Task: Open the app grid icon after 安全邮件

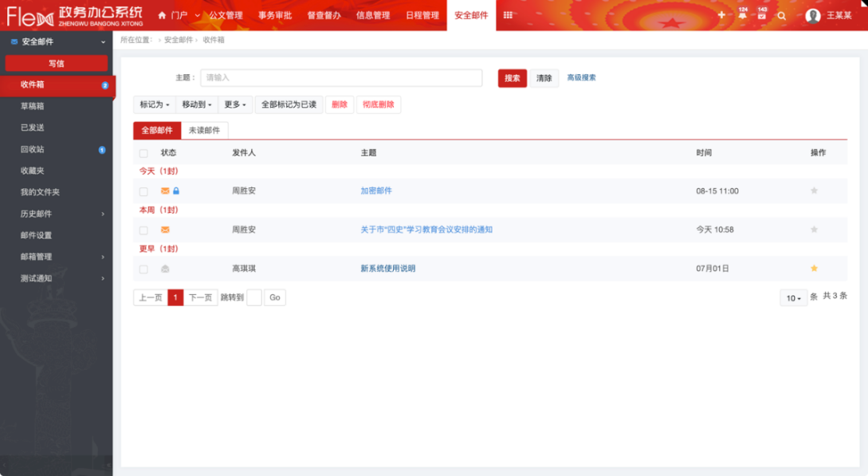Action: pos(508,15)
